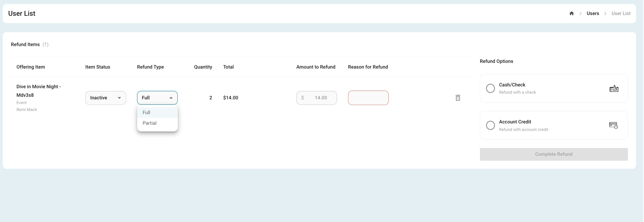Select the Cash/Check refund radio button
This screenshot has width=644, height=222.
point(490,88)
